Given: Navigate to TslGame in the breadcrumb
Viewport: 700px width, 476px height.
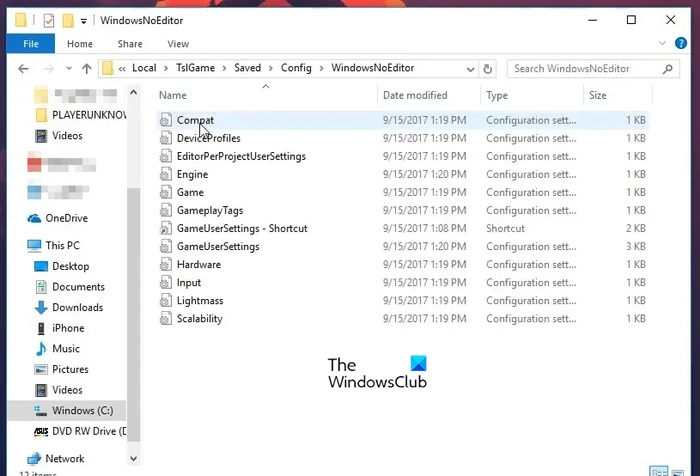Looking at the screenshot, I should tap(195, 68).
